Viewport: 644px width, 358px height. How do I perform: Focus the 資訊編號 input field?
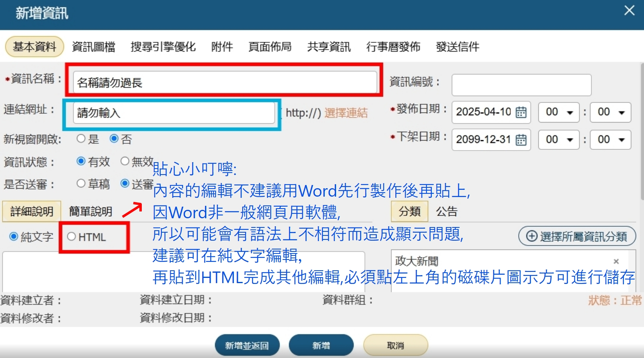[521, 85]
